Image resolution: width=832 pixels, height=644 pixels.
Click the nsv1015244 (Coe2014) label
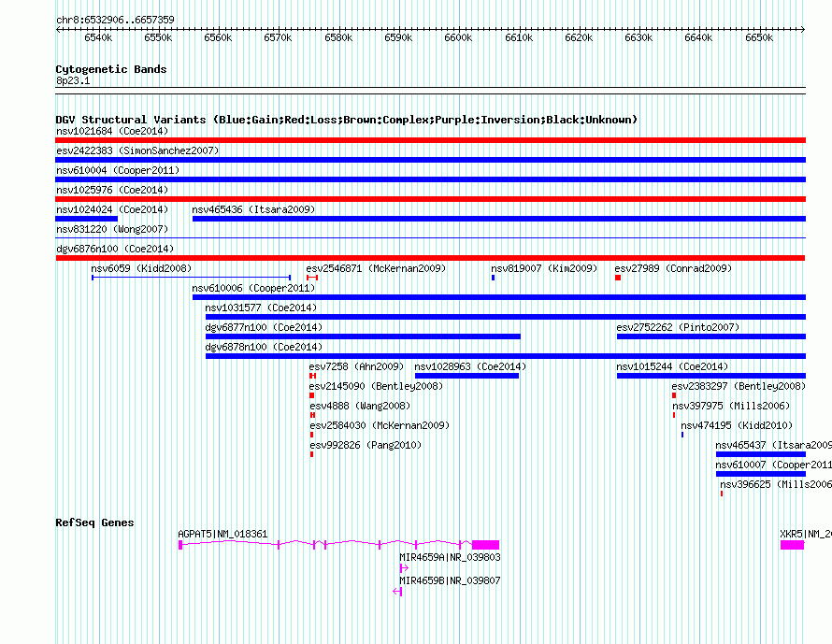[672, 366]
